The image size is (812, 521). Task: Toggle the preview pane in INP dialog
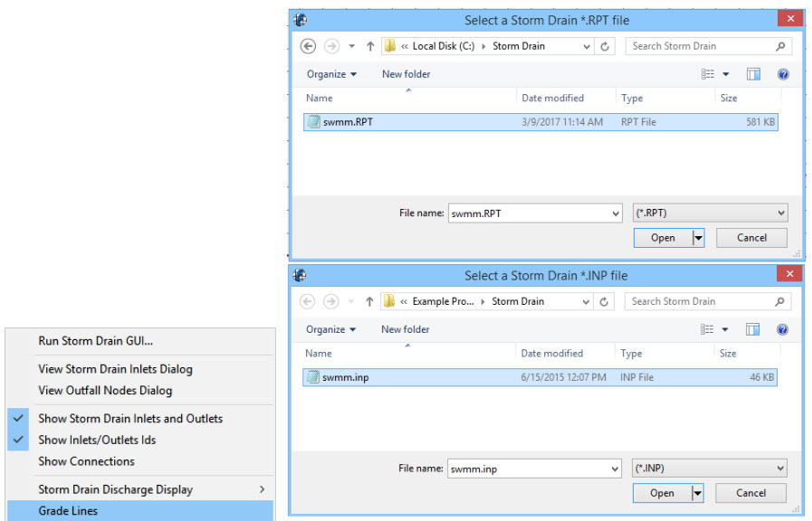[x=753, y=330]
